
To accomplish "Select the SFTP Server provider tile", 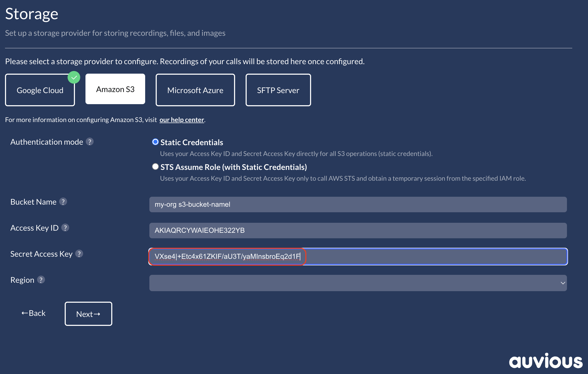I will point(278,90).
